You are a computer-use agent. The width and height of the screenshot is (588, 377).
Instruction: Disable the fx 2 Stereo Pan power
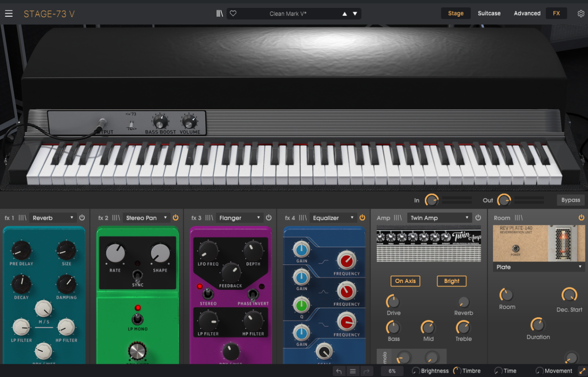(x=175, y=218)
